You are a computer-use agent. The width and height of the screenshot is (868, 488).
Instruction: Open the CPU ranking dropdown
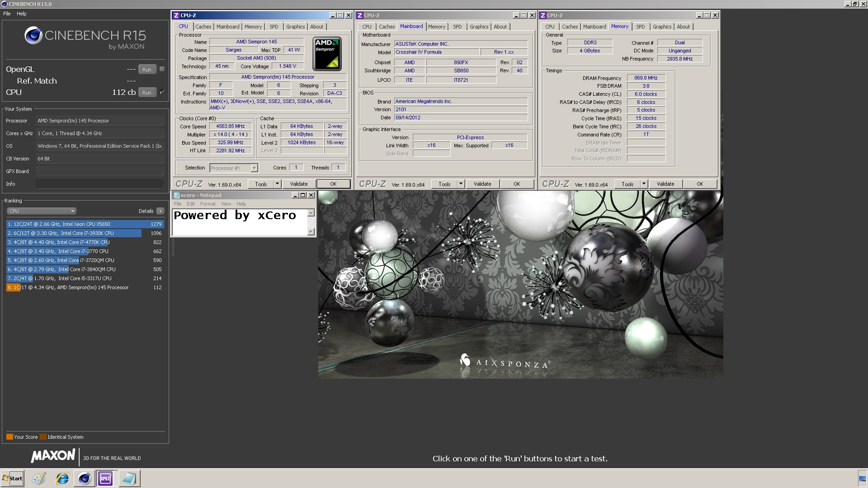coord(42,211)
